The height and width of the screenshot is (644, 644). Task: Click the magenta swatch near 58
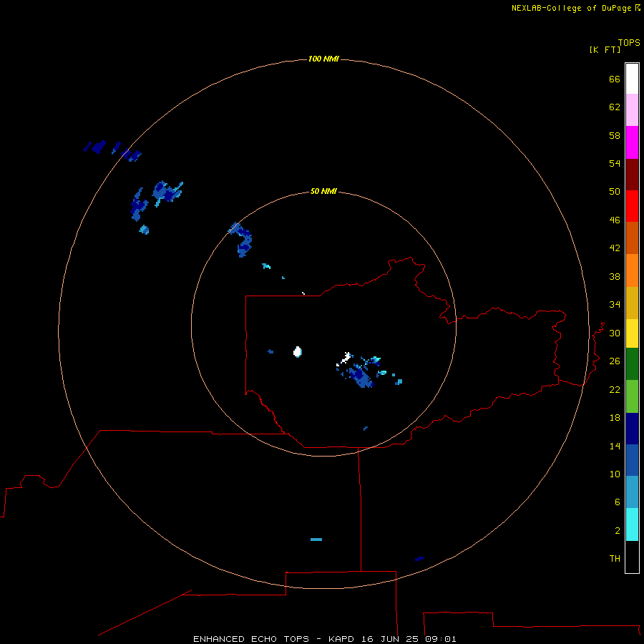pos(632,142)
